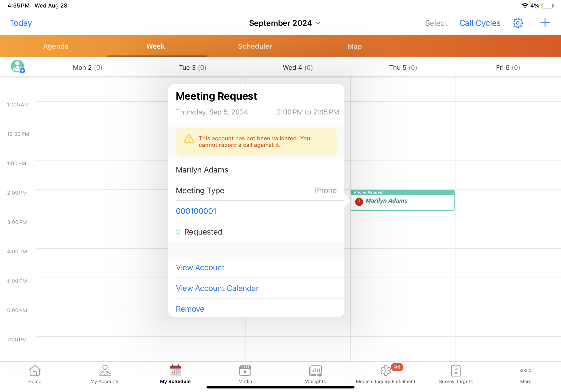The height and width of the screenshot is (392, 561).
Task: Tap Remove in meeting request popup
Action: 190,309
